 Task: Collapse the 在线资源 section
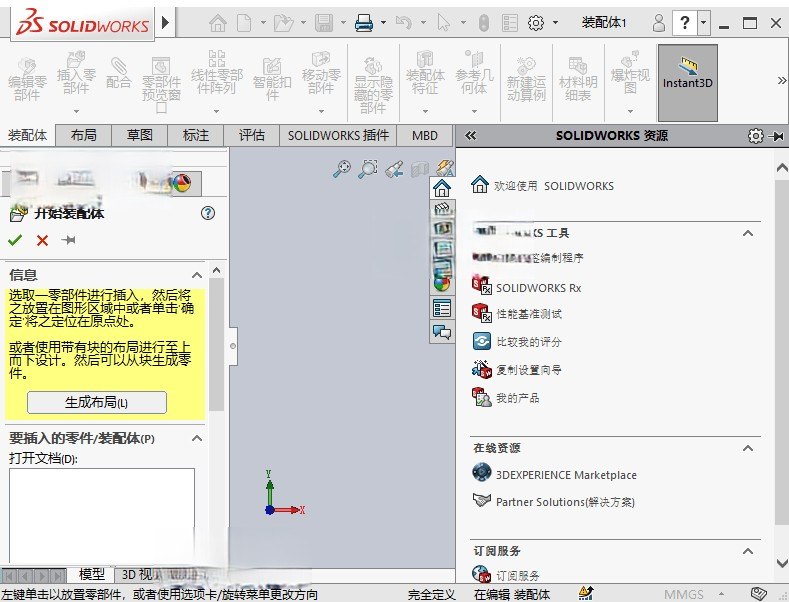[748, 448]
